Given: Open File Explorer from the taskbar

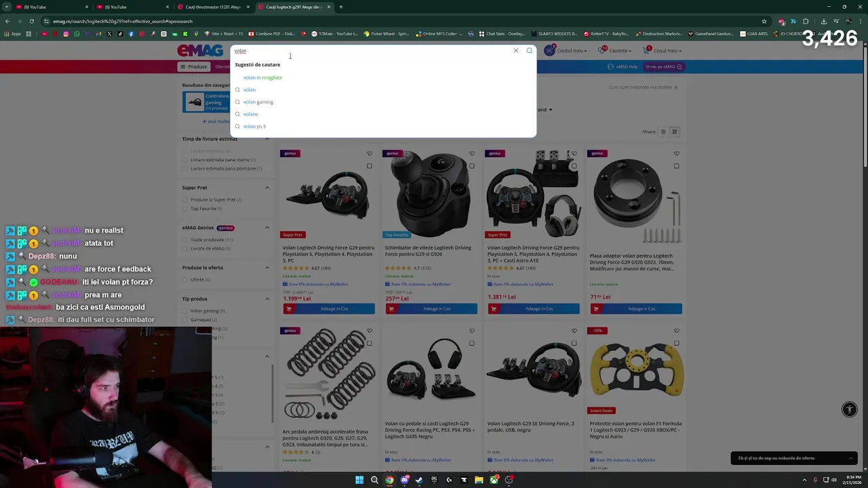Looking at the screenshot, I should point(479,480).
